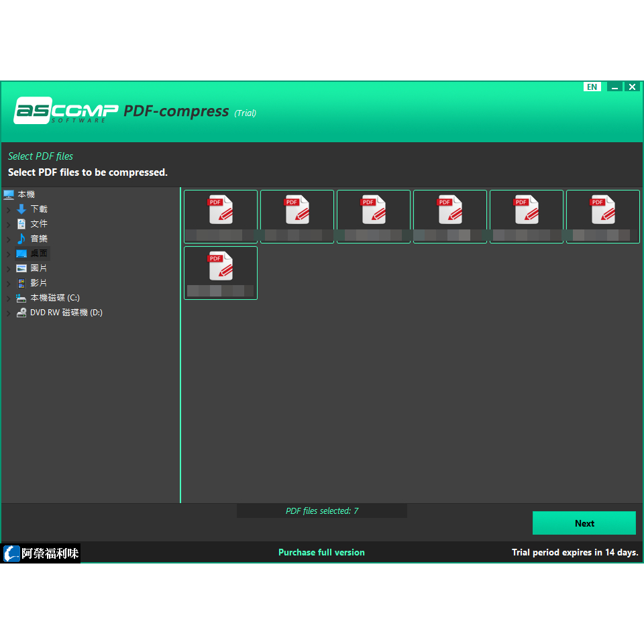The height and width of the screenshot is (644, 644).
Task: Open the 音樂 music folder icon
Action: [21, 239]
